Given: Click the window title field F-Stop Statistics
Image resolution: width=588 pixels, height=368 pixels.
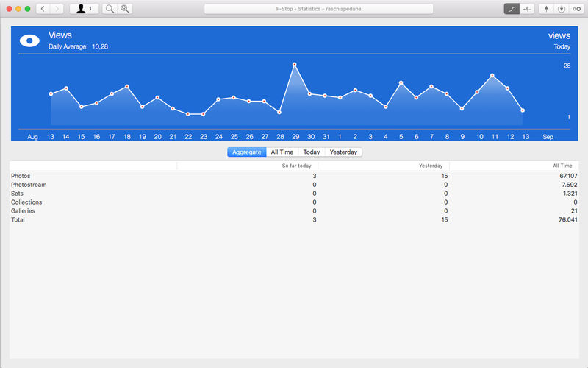Looking at the screenshot, I should pos(319,9).
